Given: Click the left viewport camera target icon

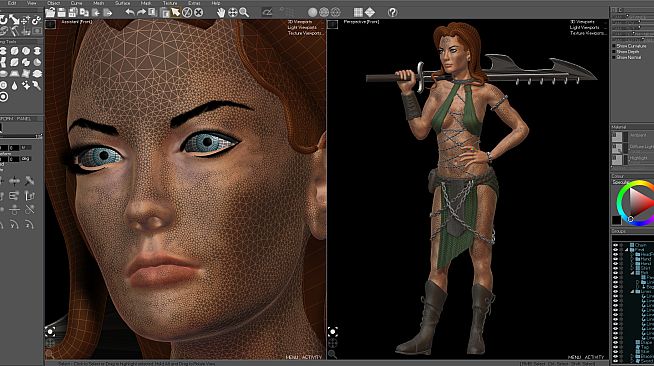Looking at the screenshot, I should 50,332.
